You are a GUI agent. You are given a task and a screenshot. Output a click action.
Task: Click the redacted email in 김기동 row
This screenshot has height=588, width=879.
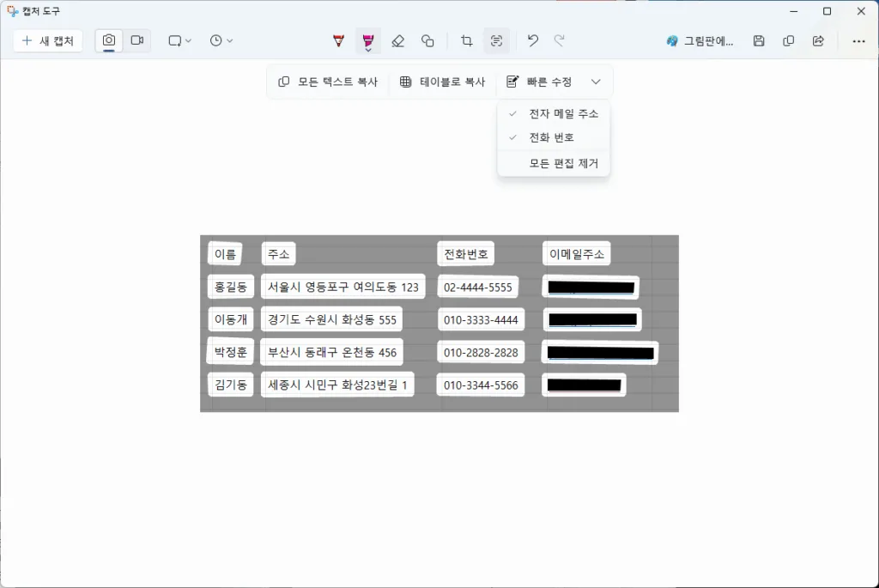(584, 385)
